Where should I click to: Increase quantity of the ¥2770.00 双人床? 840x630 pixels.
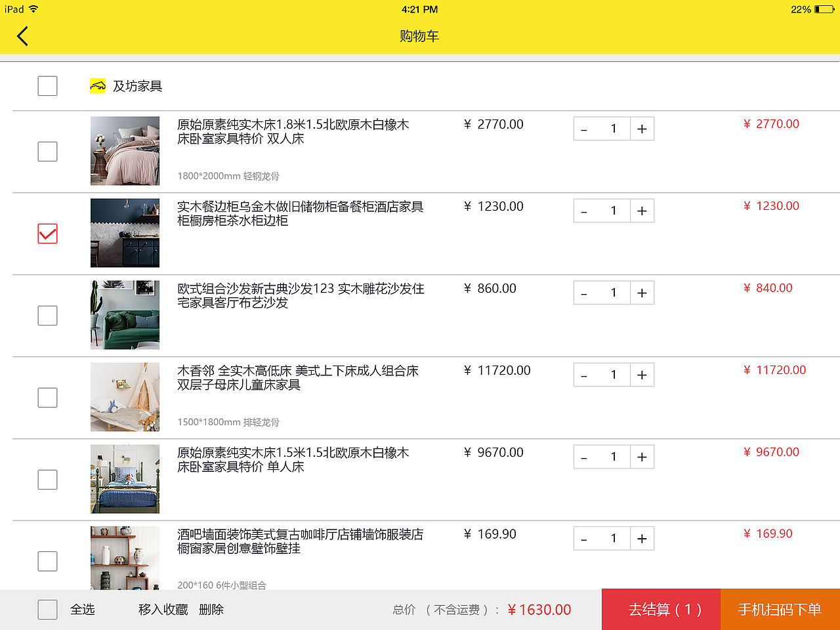coord(642,129)
